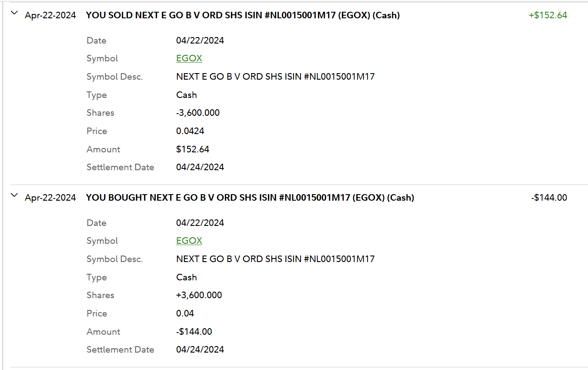Click the YOU BOUGHT NEXT E GO title
The height and width of the screenshot is (370, 588).
tap(250, 198)
